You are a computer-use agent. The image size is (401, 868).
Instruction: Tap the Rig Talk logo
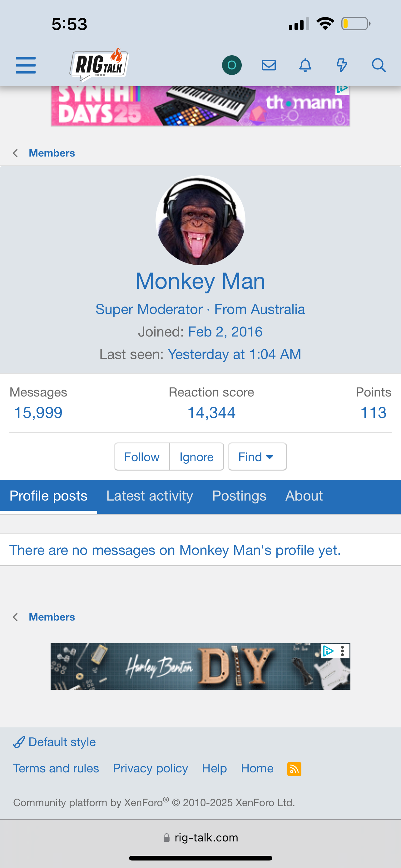pos(99,65)
